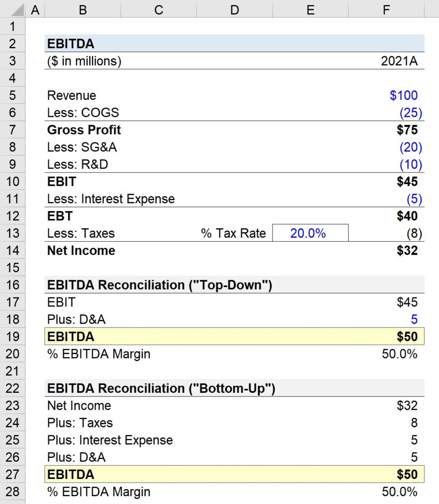Select row 2 header containing EBITDA title

tap(10, 43)
